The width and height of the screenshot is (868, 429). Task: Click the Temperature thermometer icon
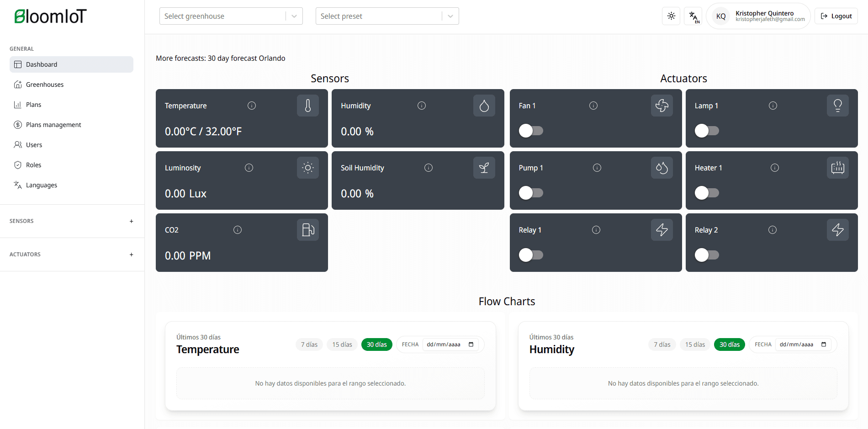tap(308, 106)
